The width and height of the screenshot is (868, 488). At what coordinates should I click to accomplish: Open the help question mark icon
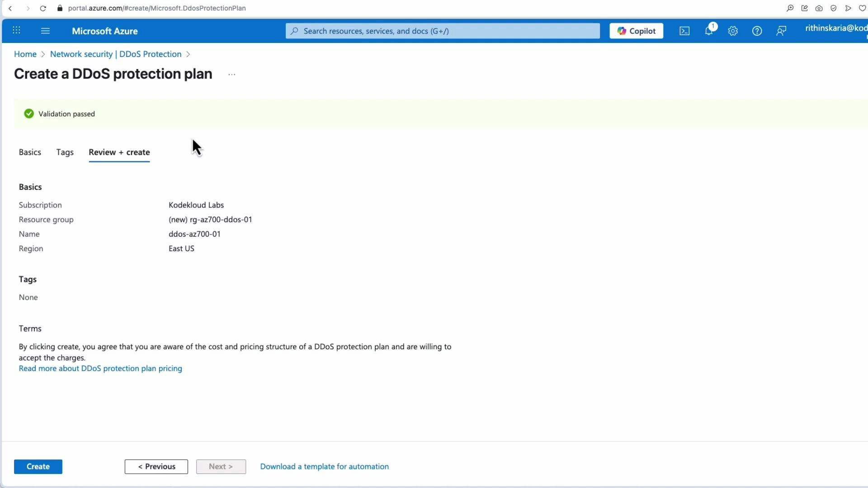point(757,31)
